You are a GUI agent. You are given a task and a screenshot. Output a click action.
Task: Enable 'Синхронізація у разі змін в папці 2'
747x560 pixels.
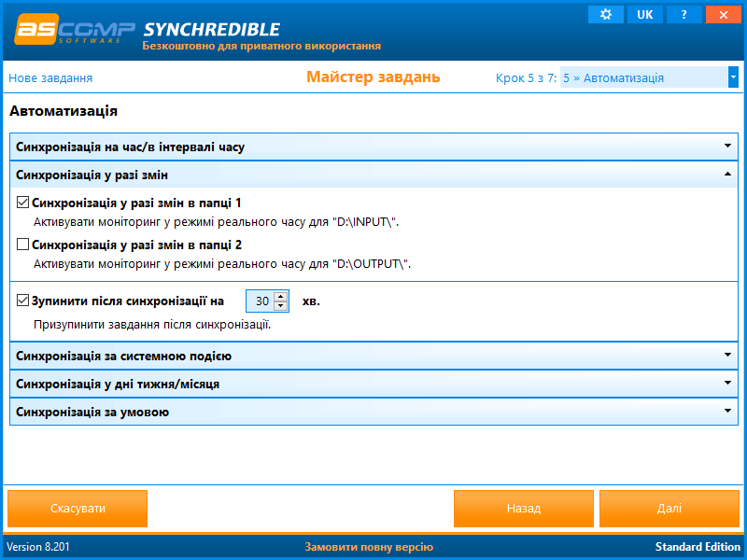click(22, 245)
